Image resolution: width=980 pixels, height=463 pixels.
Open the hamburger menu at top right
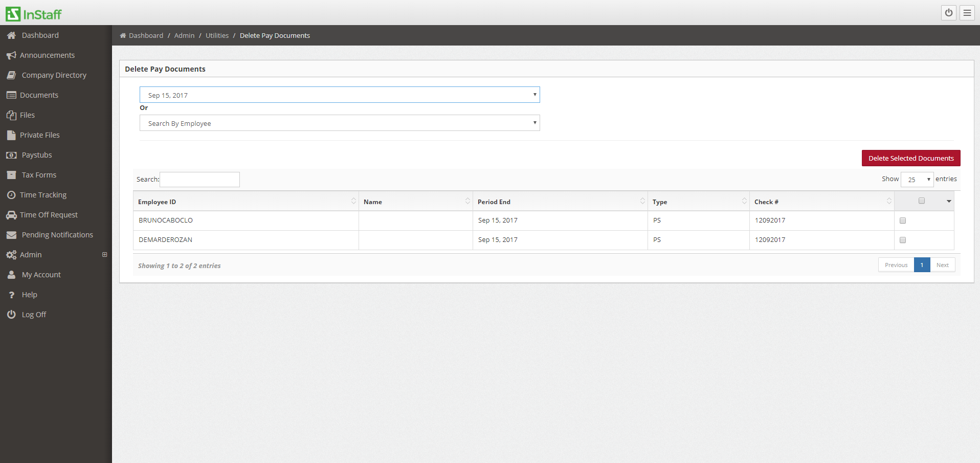pyautogui.click(x=967, y=13)
